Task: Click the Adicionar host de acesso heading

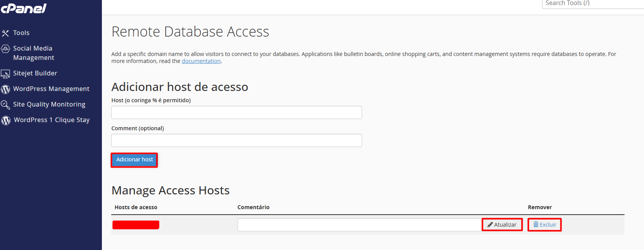Action: [180, 87]
